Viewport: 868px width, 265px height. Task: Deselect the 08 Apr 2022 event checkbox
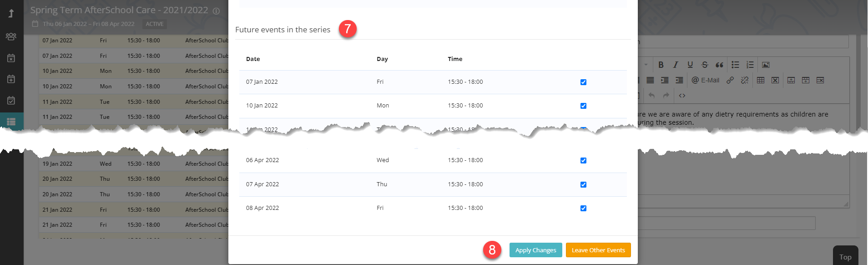(583, 209)
